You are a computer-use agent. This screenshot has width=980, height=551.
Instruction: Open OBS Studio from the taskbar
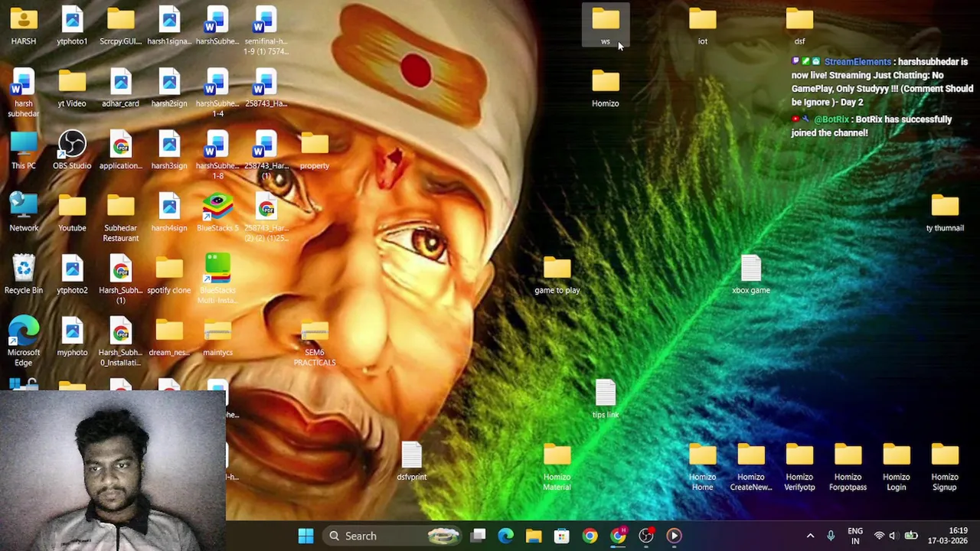[646, 536]
